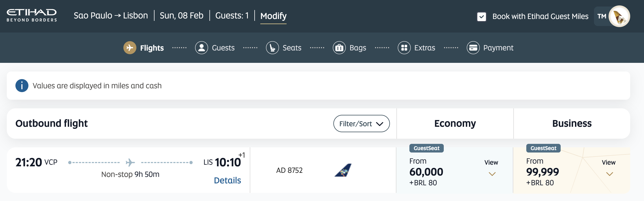This screenshot has height=201, width=644.
Task: Open flight Details link
Action: pos(227,180)
